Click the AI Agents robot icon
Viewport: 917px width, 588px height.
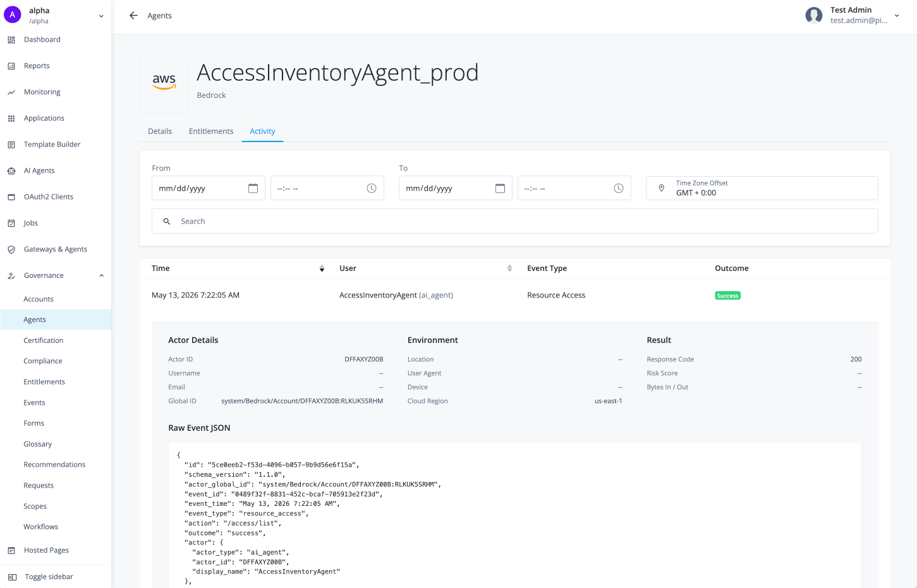pos(11,171)
